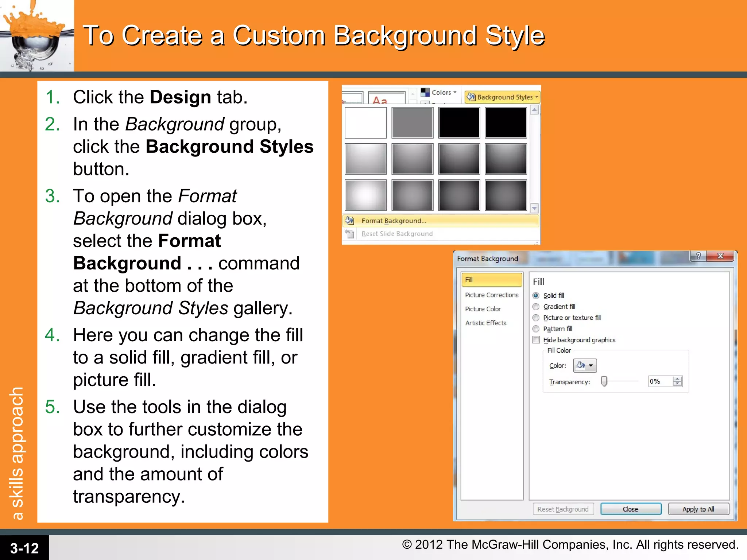This screenshot has width=747, height=560.
Task: Click the dialog help question mark icon
Action: point(698,256)
